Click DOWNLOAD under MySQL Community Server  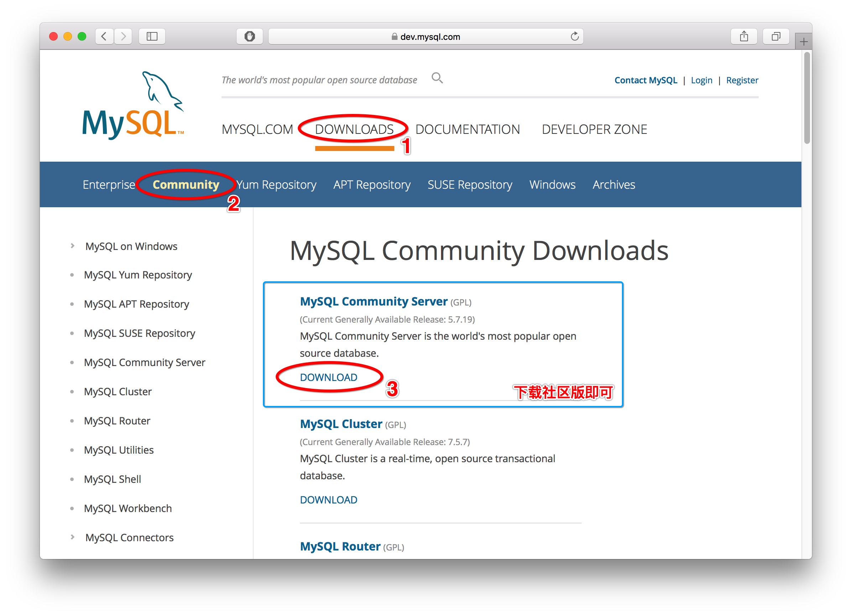pyautogui.click(x=328, y=377)
